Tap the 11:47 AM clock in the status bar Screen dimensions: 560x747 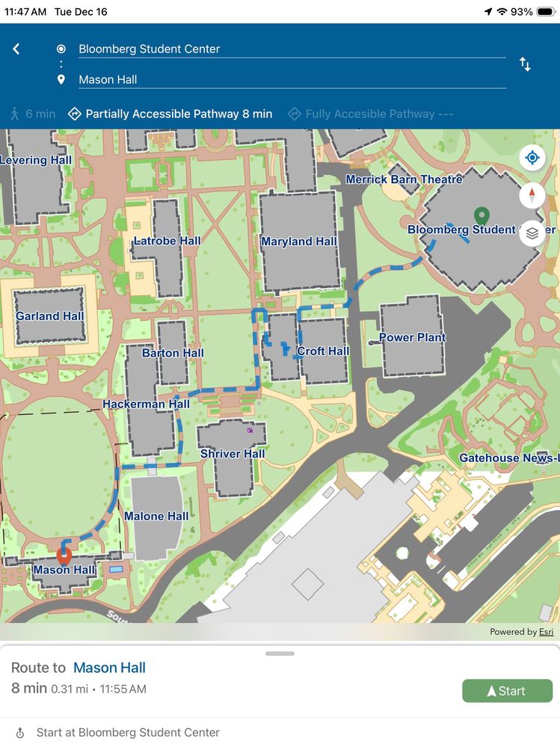(25, 12)
